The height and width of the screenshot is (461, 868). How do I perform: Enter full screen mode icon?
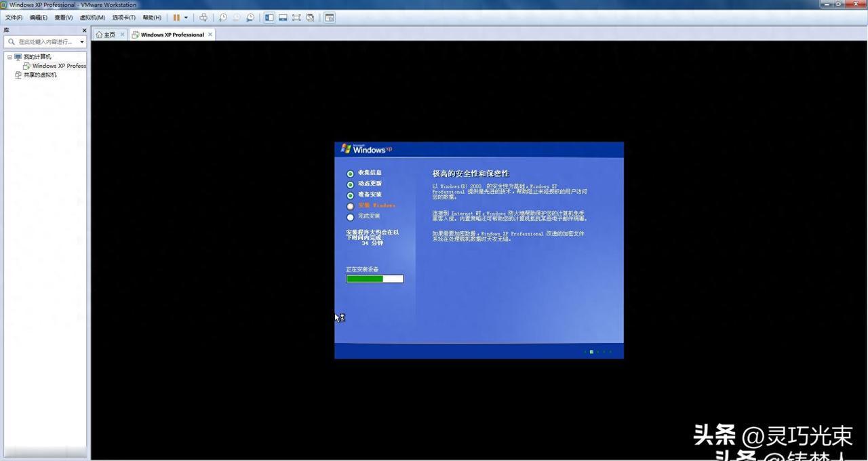tap(296, 18)
